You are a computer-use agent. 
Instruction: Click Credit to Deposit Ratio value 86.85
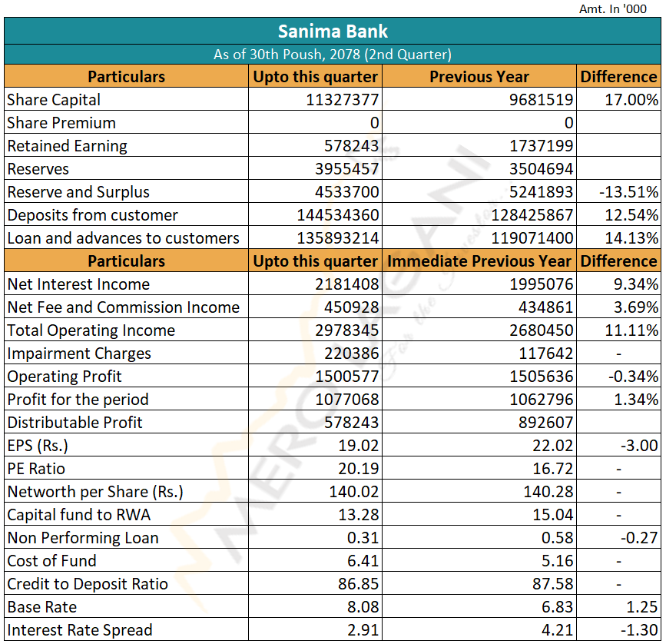coord(359,584)
